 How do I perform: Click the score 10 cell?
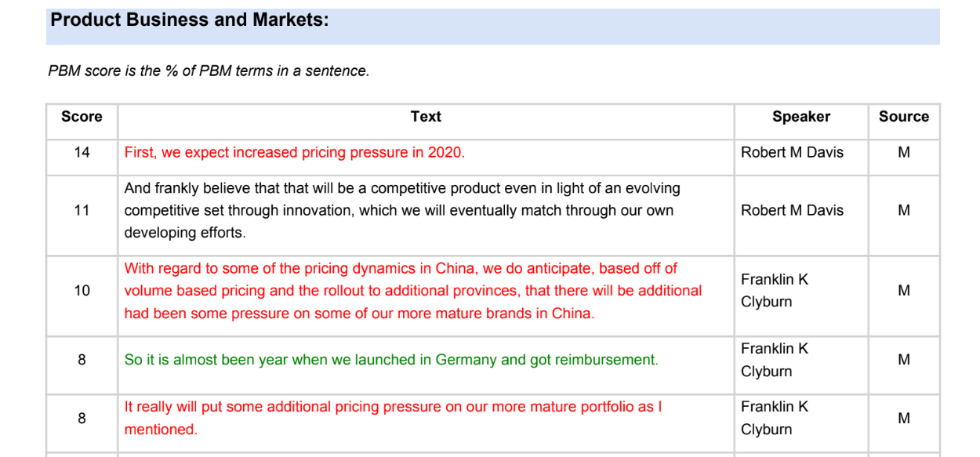[x=82, y=291]
